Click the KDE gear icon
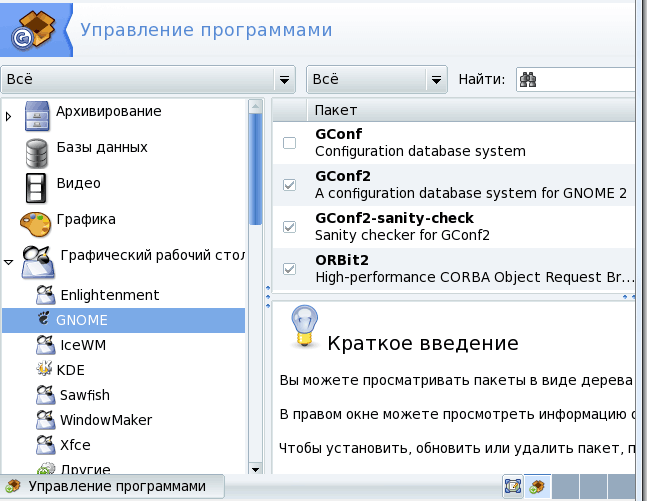The height and width of the screenshot is (501, 647). 44,369
